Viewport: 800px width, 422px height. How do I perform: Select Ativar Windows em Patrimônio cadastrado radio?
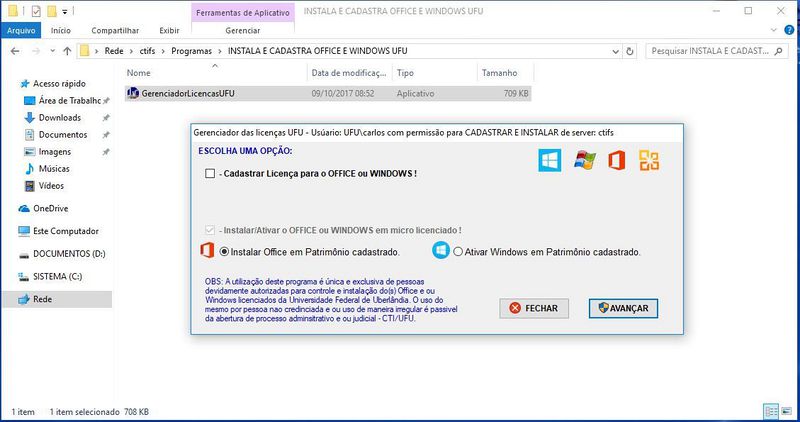(458, 252)
